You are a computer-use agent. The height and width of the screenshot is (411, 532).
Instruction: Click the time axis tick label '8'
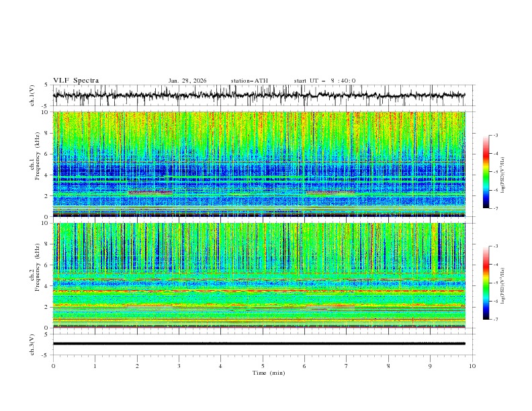click(388, 366)
